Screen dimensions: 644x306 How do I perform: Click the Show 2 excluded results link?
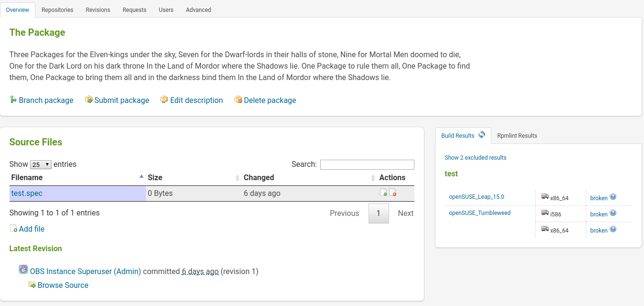click(475, 158)
